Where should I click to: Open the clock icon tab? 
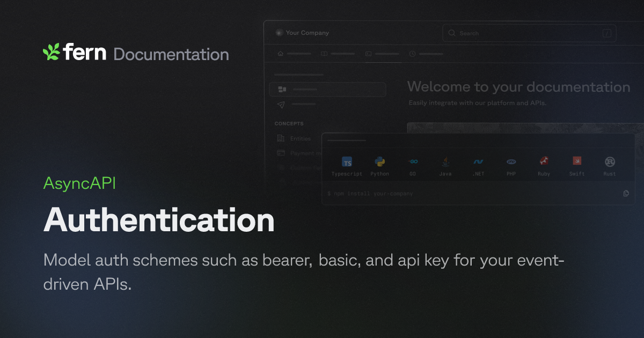412,54
